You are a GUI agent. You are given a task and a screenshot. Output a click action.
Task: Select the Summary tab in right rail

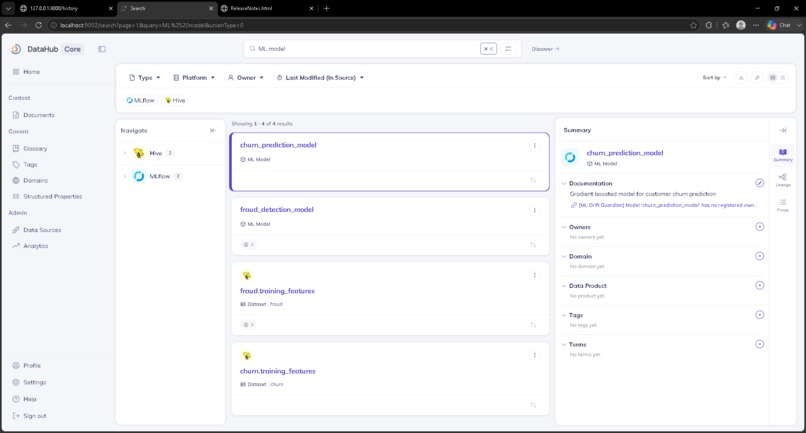[x=783, y=155]
